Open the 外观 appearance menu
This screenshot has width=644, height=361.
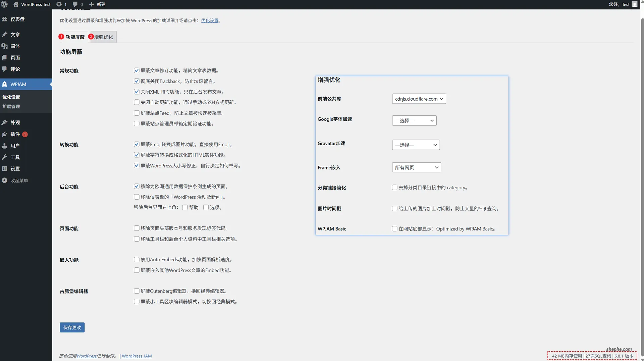click(15, 122)
